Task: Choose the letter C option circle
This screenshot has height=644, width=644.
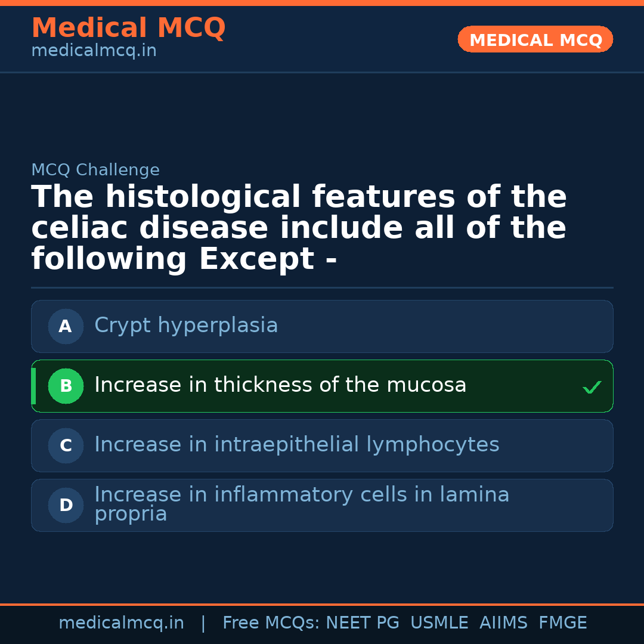Action: click(66, 445)
